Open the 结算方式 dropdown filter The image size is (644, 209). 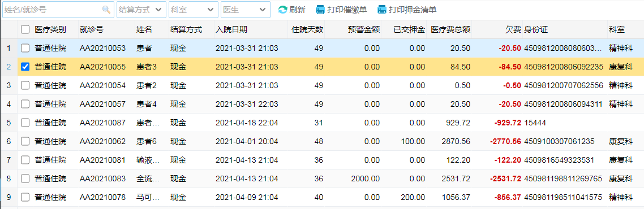pyautogui.click(x=141, y=10)
